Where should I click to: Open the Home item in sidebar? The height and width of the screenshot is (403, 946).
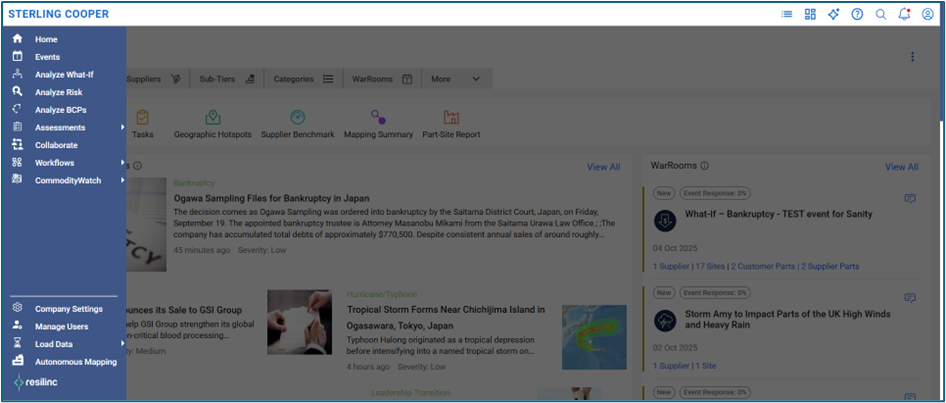tap(46, 39)
